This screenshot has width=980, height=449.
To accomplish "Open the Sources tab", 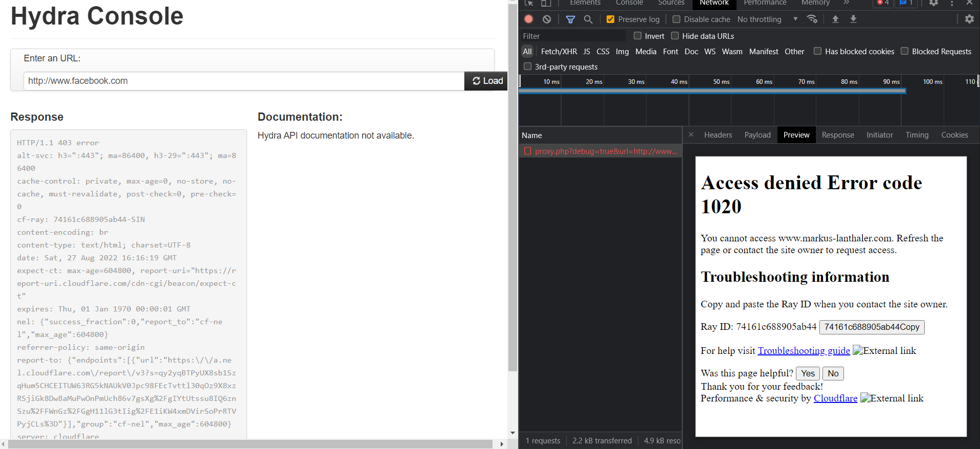I will point(671,3).
